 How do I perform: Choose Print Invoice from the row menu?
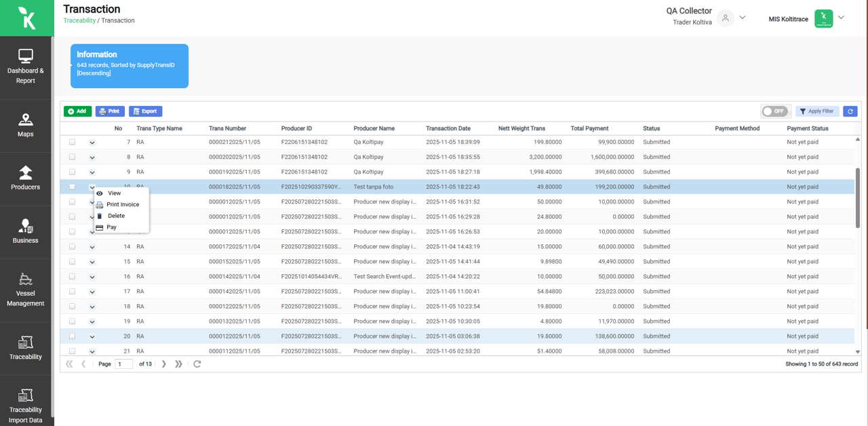[x=121, y=204]
